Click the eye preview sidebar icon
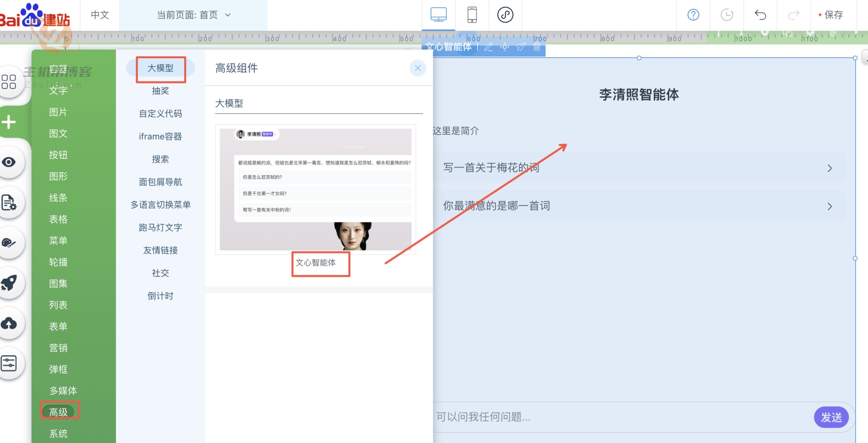Screen dimensions: 868x443 8,162
